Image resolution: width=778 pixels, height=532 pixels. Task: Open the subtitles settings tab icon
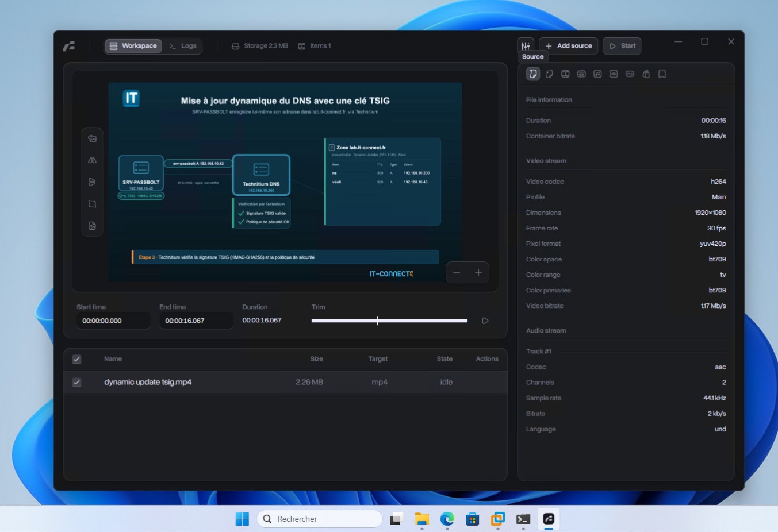[630, 74]
